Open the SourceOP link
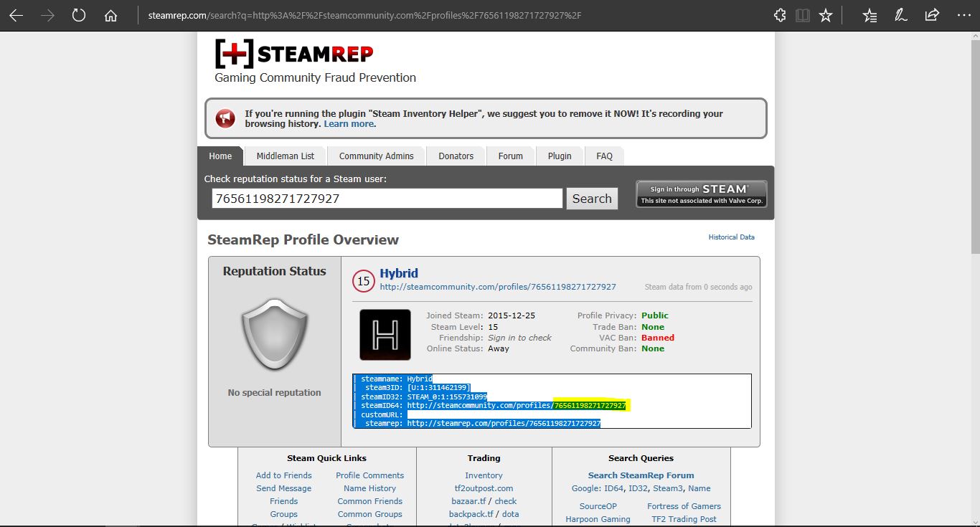Screen dimensions: 980x527 click(x=598, y=506)
